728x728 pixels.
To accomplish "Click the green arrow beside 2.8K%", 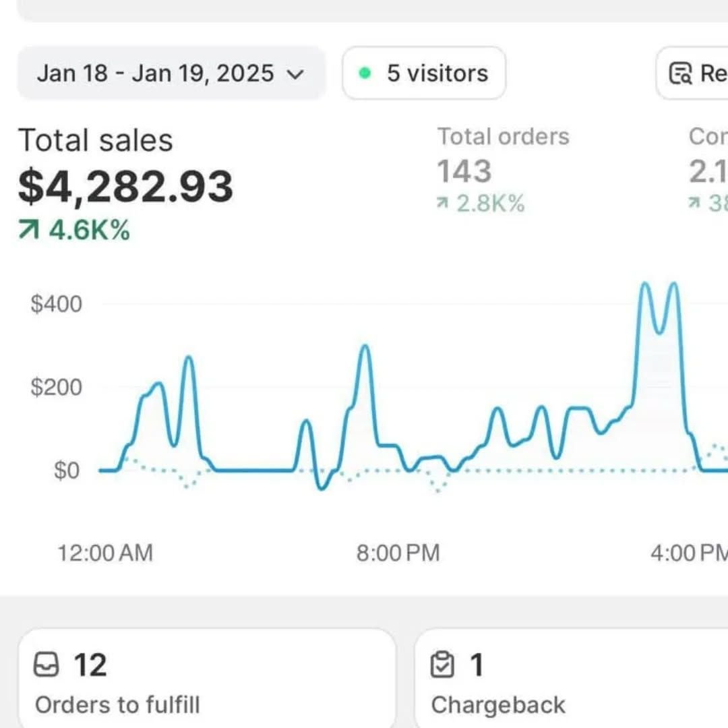I will [444, 202].
